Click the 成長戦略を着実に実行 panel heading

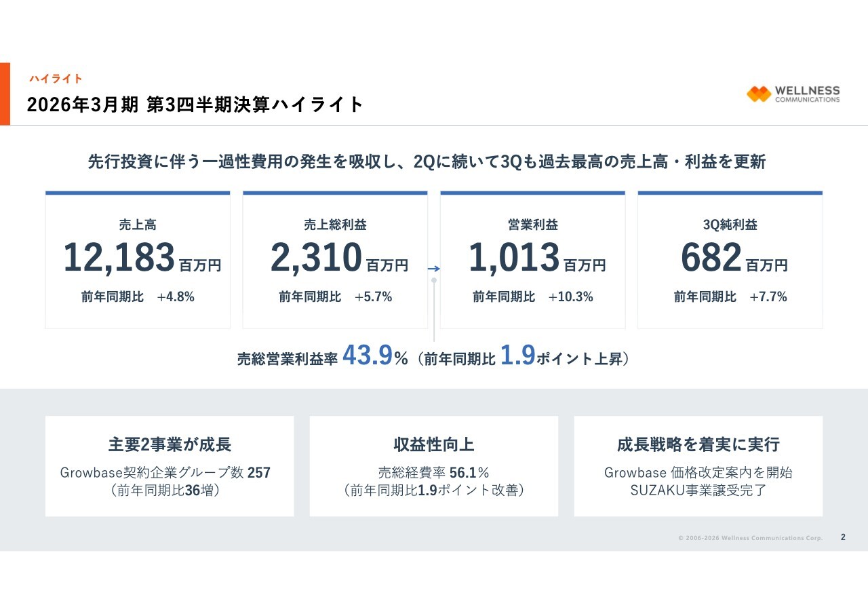[698, 444]
